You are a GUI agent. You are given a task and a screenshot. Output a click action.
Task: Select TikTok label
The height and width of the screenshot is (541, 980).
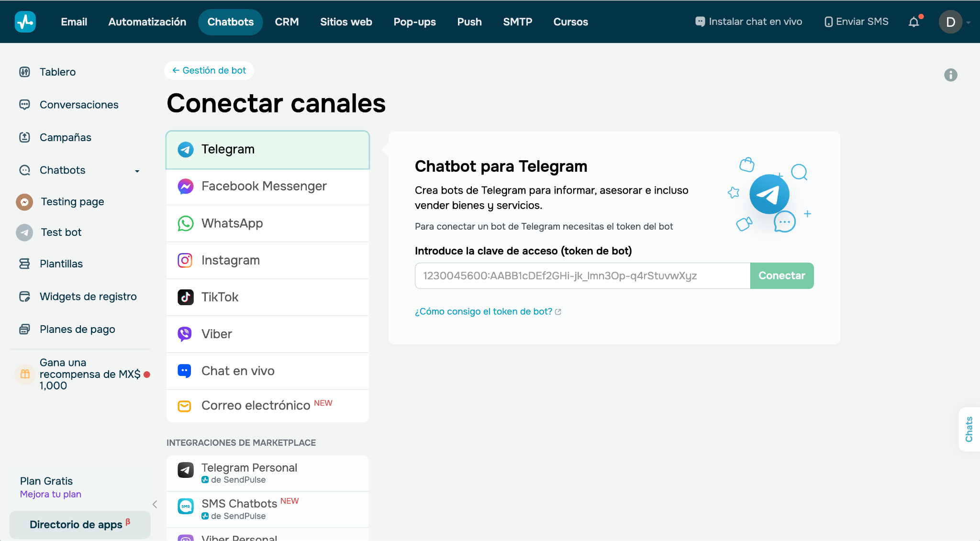coord(220,297)
